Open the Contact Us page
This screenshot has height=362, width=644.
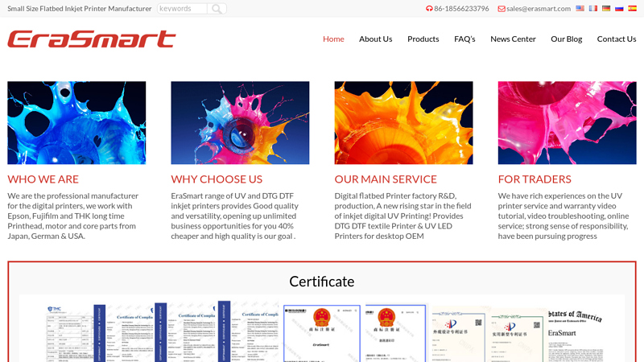[x=617, y=39]
